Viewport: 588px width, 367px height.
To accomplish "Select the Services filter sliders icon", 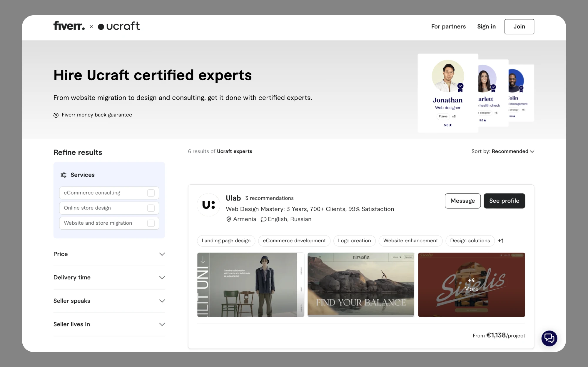I will tap(64, 175).
